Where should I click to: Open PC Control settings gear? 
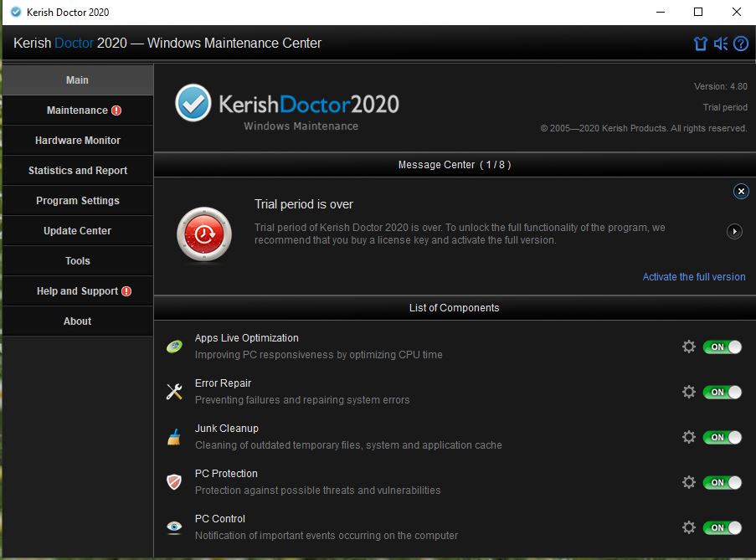point(689,527)
